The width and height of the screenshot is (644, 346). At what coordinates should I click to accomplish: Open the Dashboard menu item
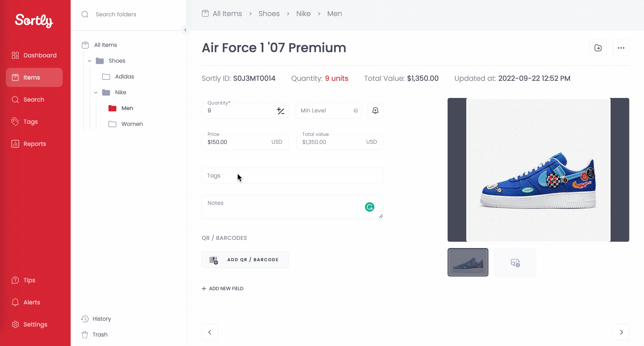point(34,55)
